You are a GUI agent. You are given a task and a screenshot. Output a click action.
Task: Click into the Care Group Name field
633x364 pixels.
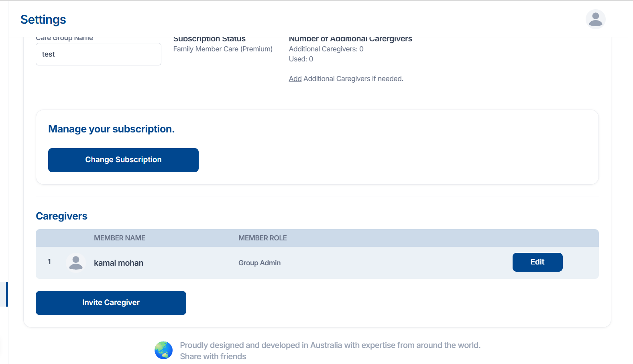pyautogui.click(x=98, y=54)
